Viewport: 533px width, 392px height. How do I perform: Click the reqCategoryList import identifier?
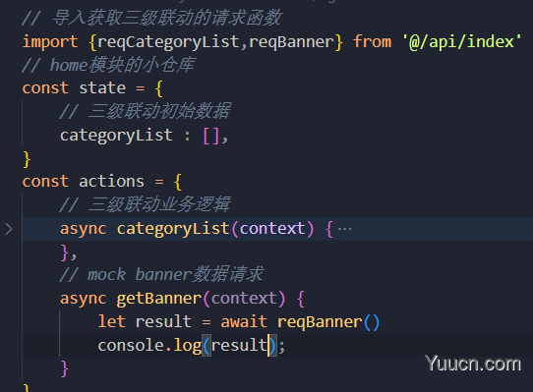[168, 42]
